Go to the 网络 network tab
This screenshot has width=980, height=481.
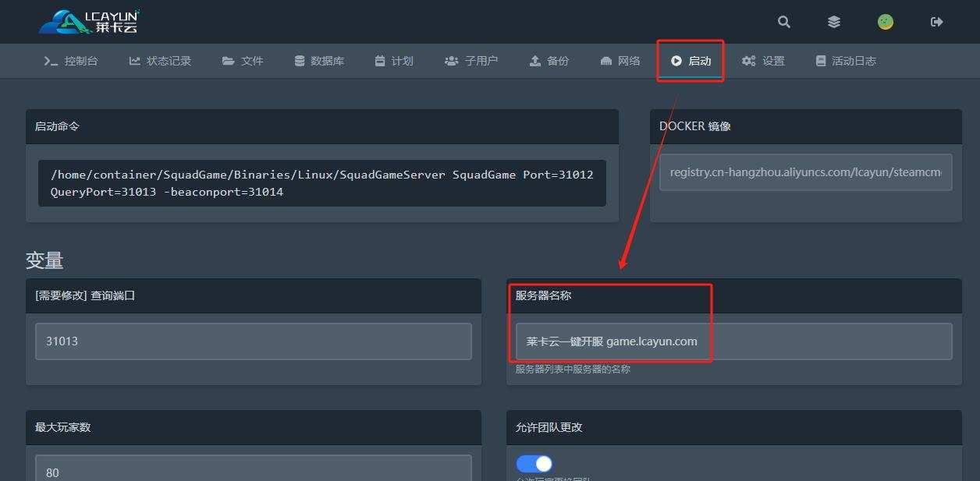tap(620, 61)
